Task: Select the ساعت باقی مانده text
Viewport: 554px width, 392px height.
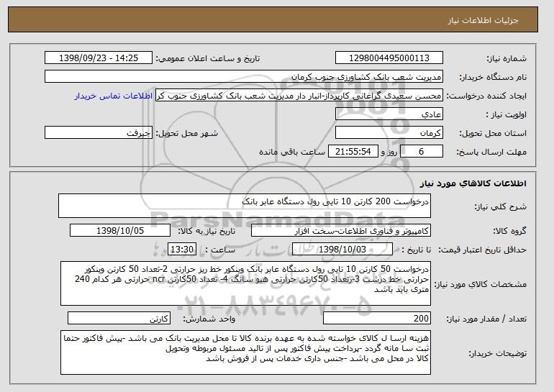Action: point(292,152)
